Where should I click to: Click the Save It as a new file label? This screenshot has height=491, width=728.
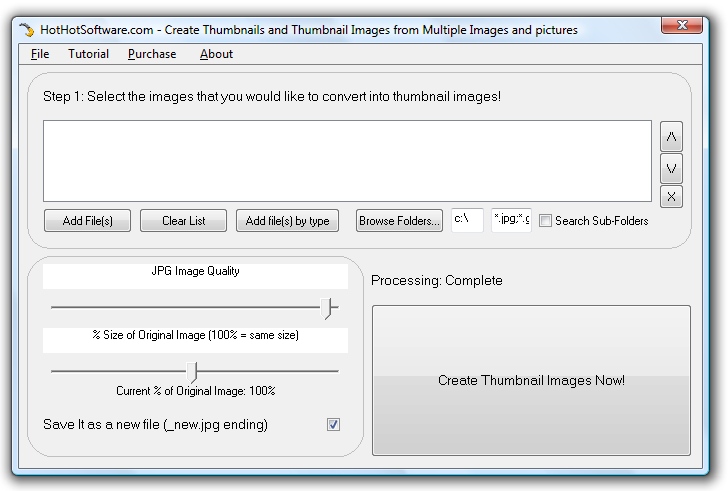(155, 425)
